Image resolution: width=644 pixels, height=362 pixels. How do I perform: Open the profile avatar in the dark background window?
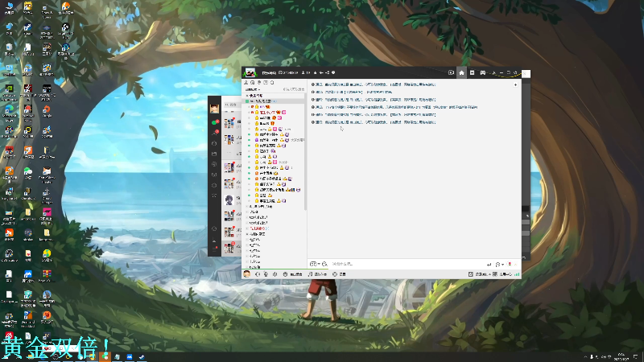pyautogui.click(x=214, y=109)
